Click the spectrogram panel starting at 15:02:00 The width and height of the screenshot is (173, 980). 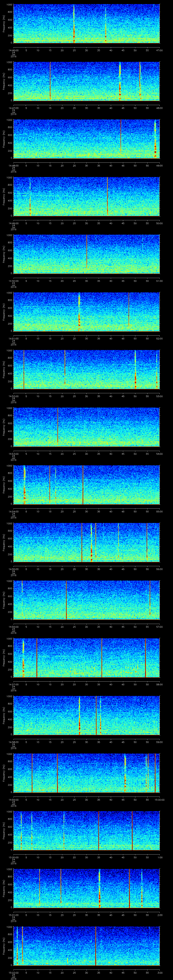[87, 946]
